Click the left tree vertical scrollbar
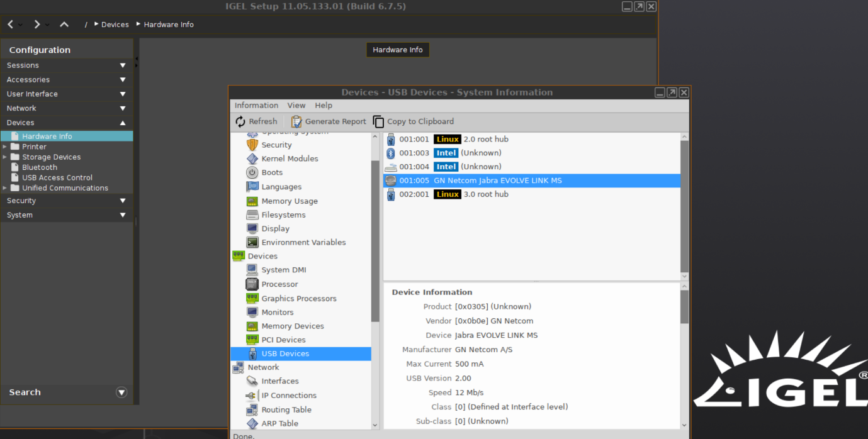Image resolution: width=868 pixels, height=439 pixels. (x=375, y=241)
